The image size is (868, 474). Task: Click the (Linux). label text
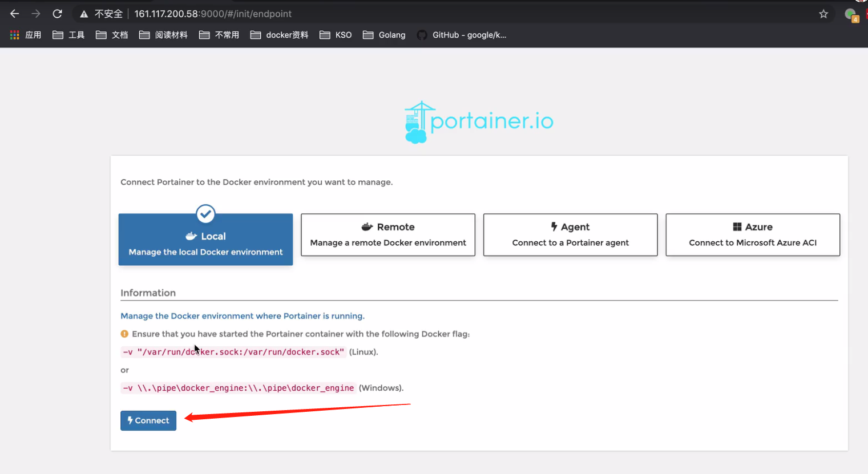(364, 352)
